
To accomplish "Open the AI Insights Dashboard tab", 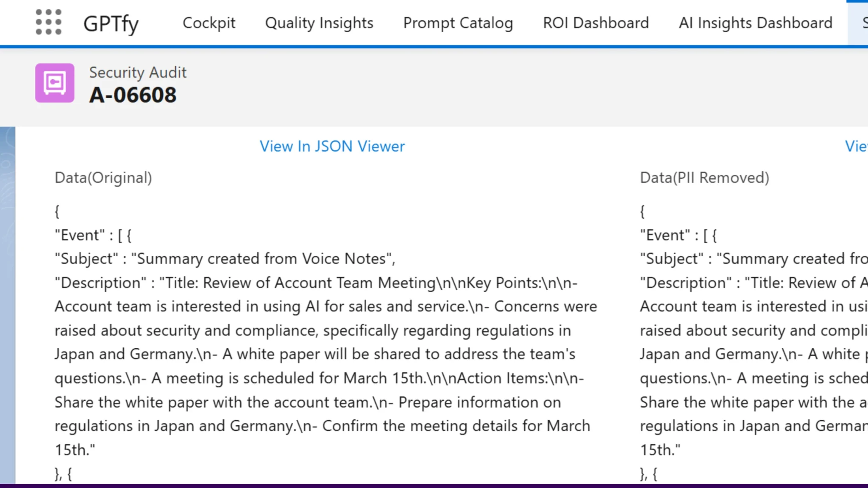I will (756, 23).
